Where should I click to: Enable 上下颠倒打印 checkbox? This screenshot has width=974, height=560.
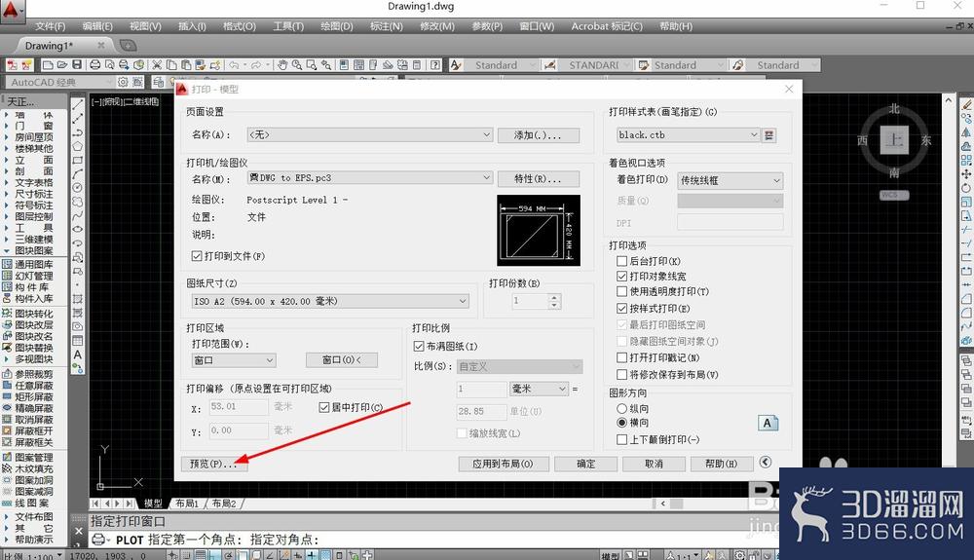tap(621, 439)
